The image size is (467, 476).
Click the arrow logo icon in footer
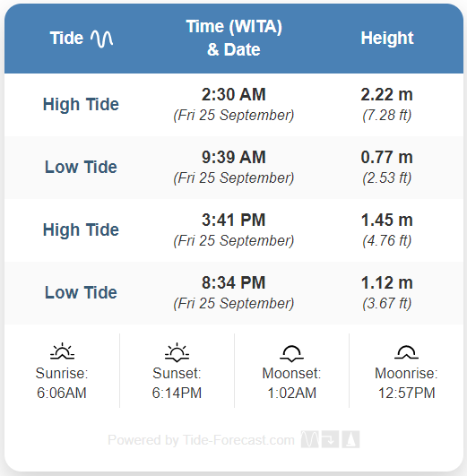pos(330,439)
